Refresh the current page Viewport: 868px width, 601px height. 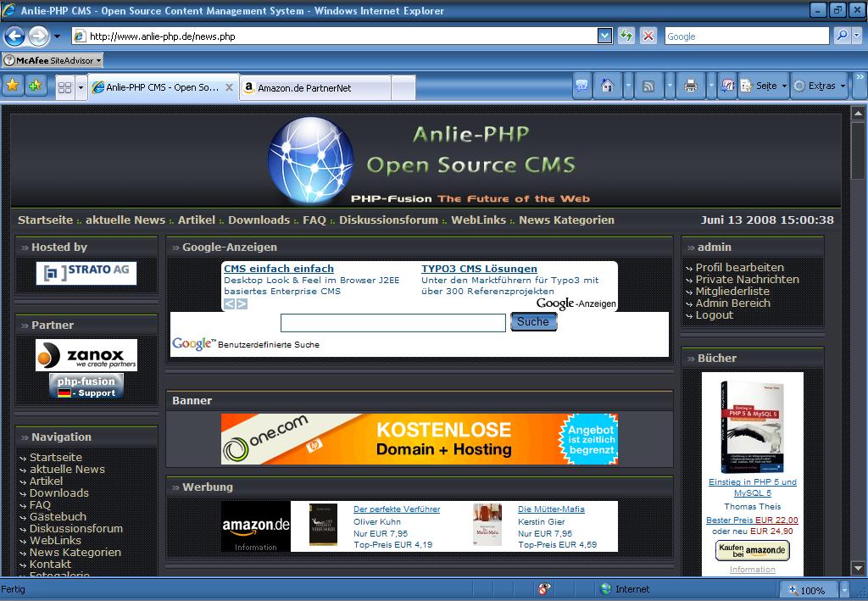[626, 36]
